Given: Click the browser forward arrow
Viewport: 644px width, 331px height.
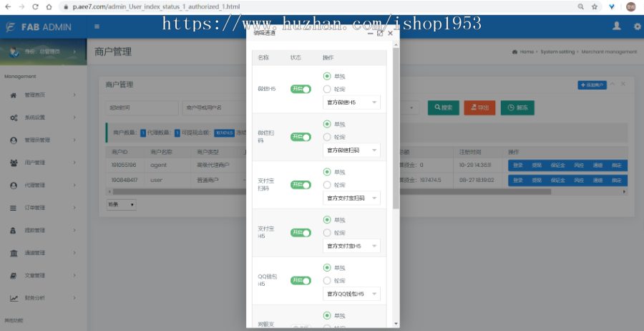Looking at the screenshot, I should click(21, 6).
